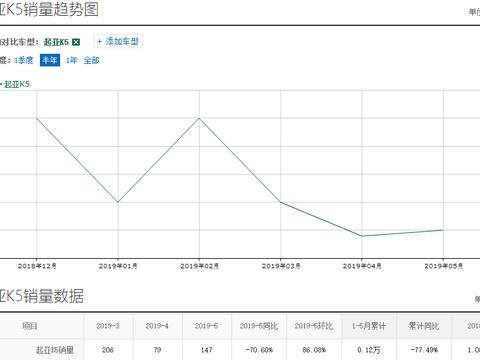Screen dimensions: 480x360
Task: Click the 2019年03月 data point on chart
Action: [281, 202]
